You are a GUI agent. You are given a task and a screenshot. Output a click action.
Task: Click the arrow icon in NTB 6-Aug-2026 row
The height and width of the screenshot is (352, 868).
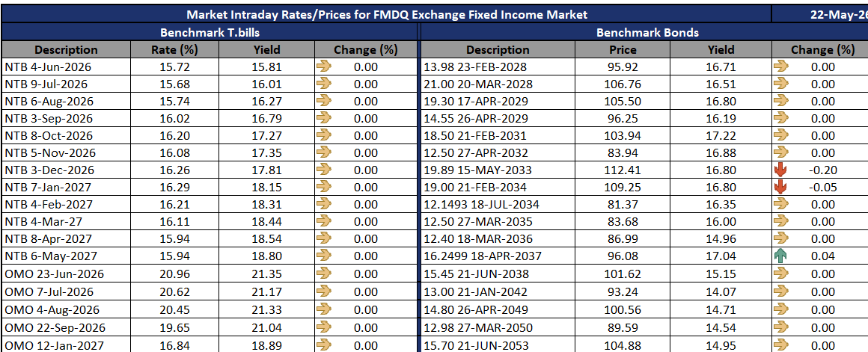pos(324,101)
